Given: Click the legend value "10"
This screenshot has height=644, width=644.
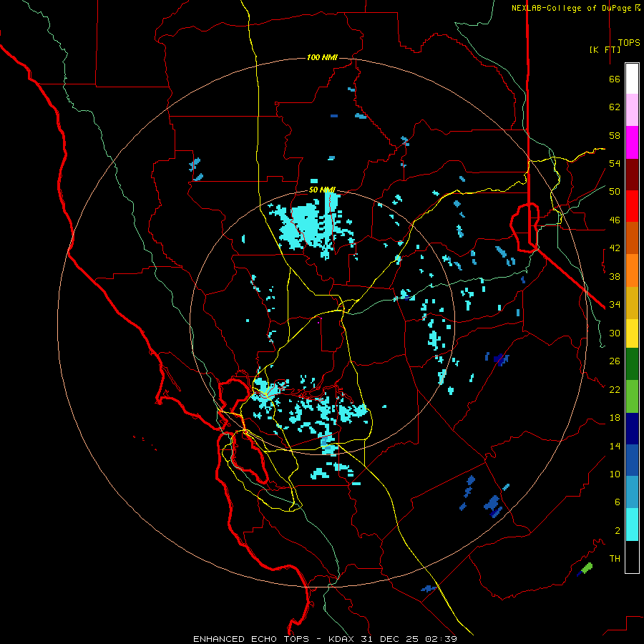Looking at the screenshot, I should (615, 474).
